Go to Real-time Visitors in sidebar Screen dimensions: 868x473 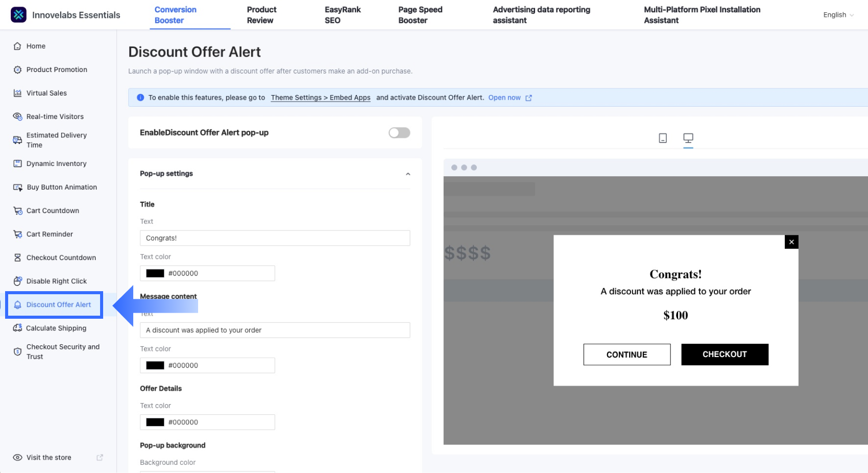[x=55, y=116]
